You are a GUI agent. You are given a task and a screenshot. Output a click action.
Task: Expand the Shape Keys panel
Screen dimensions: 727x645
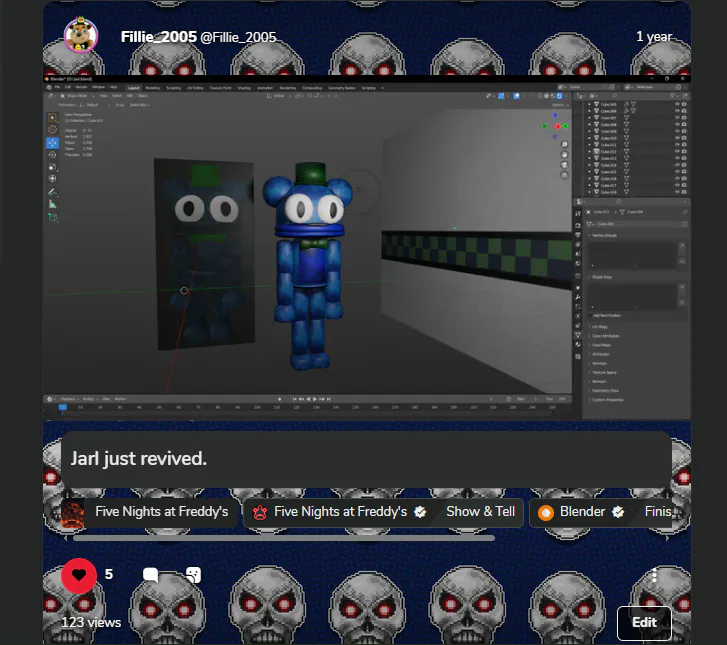click(x=600, y=277)
